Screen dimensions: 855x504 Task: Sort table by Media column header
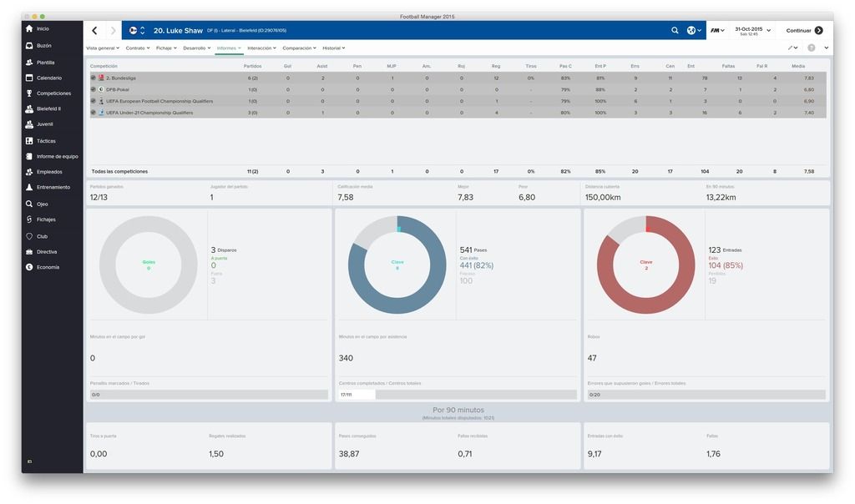[x=798, y=66]
